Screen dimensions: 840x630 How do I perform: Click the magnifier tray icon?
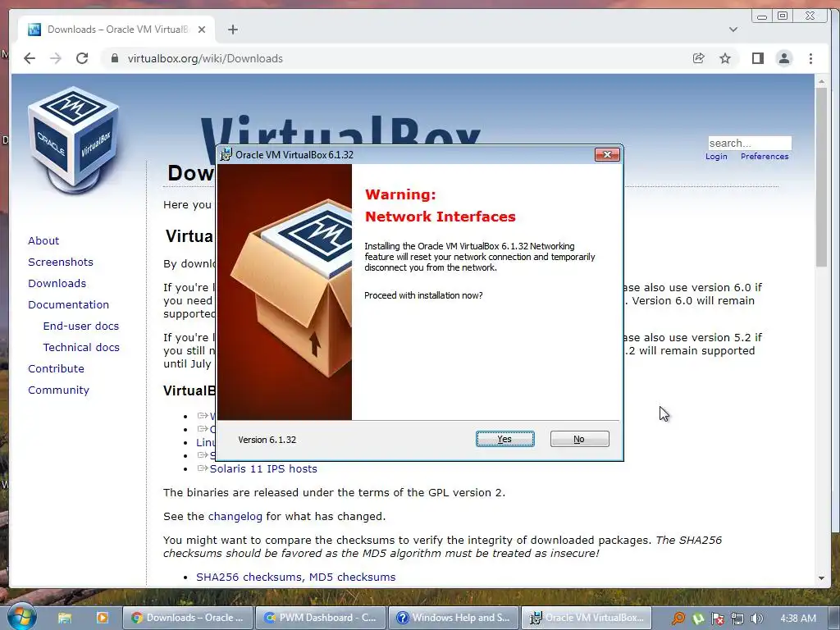coord(678,619)
